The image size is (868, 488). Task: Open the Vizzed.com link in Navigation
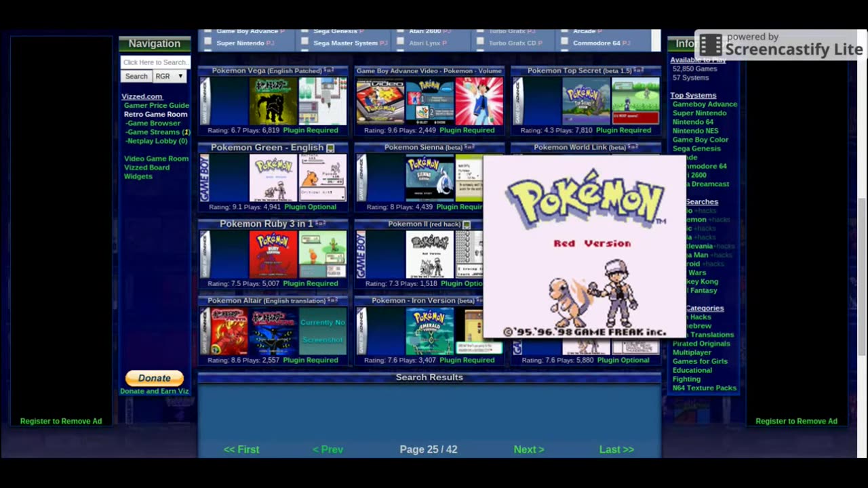pos(142,96)
